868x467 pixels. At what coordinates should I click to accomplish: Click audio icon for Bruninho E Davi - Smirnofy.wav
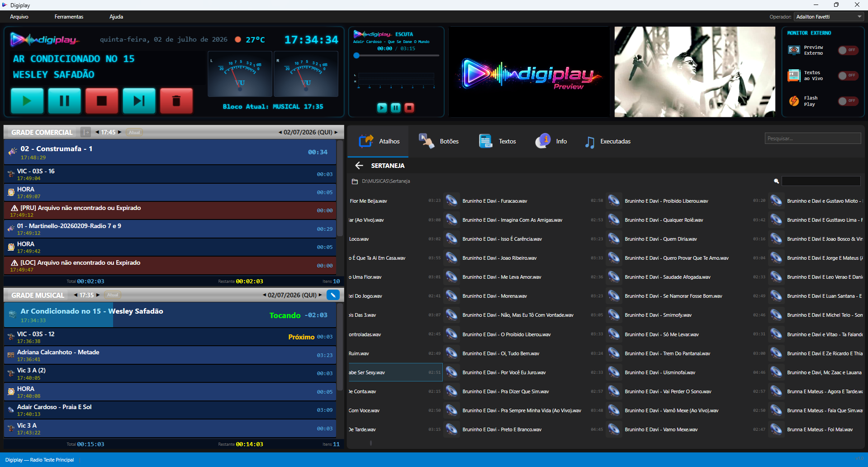(x=614, y=315)
